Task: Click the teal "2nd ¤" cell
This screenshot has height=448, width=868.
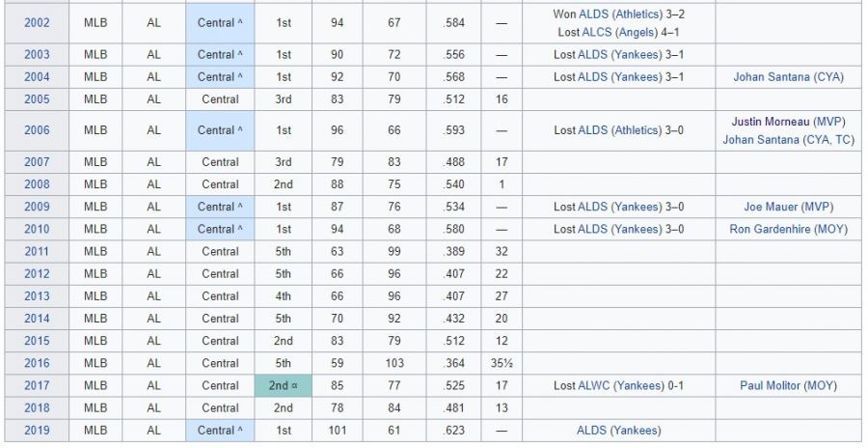Action: [x=284, y=385]
